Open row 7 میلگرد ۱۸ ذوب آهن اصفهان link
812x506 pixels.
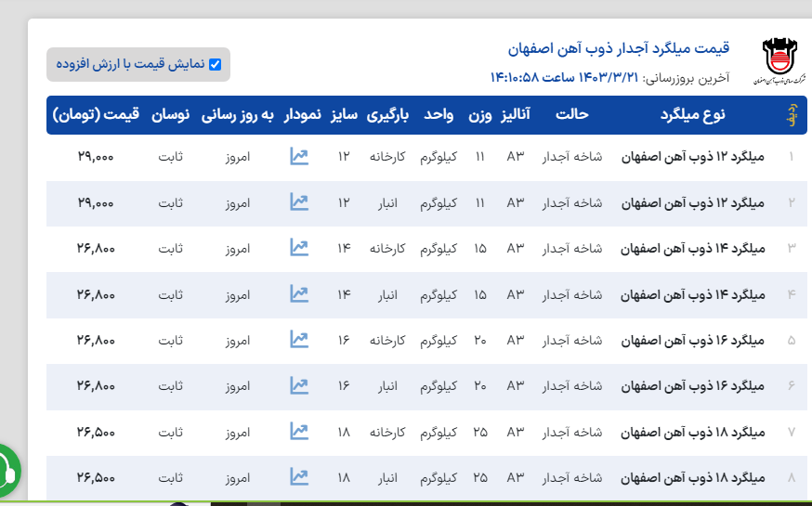(692, 432)
